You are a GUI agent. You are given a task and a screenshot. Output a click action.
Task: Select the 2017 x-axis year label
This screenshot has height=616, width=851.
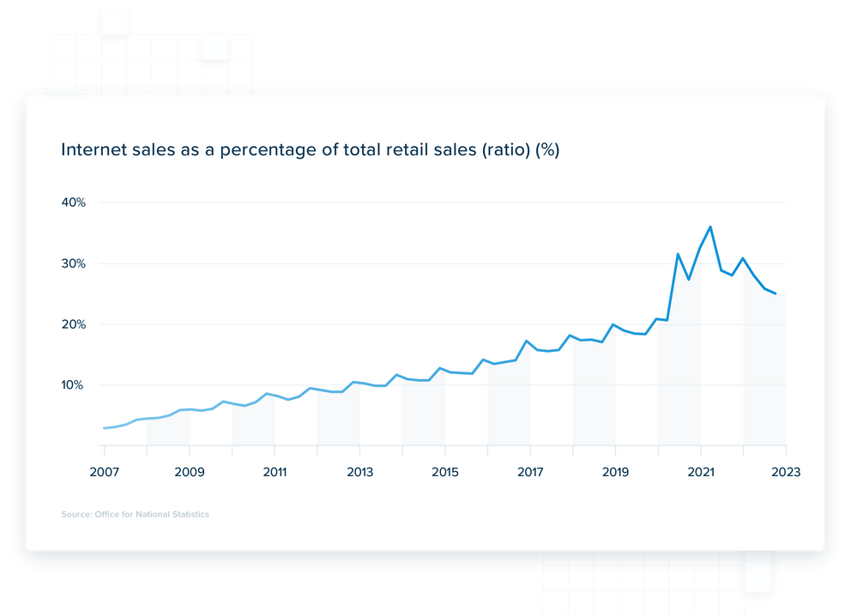(530, 472)
